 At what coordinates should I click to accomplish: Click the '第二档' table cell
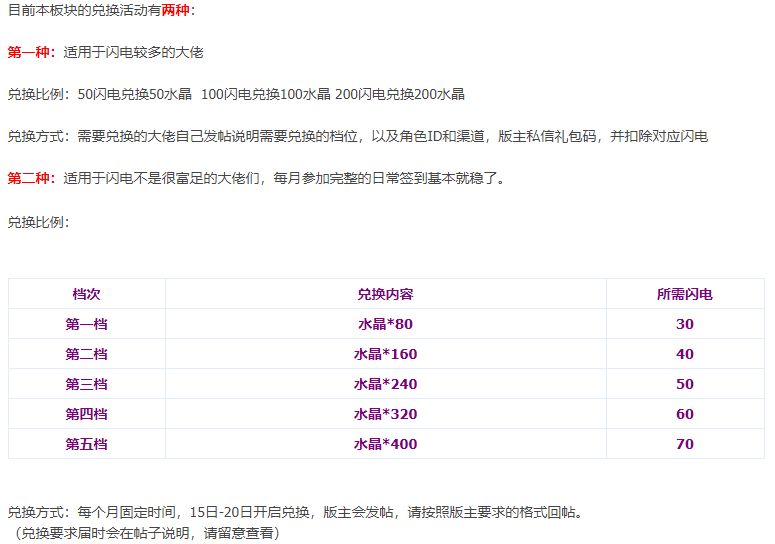coord(86,354)
